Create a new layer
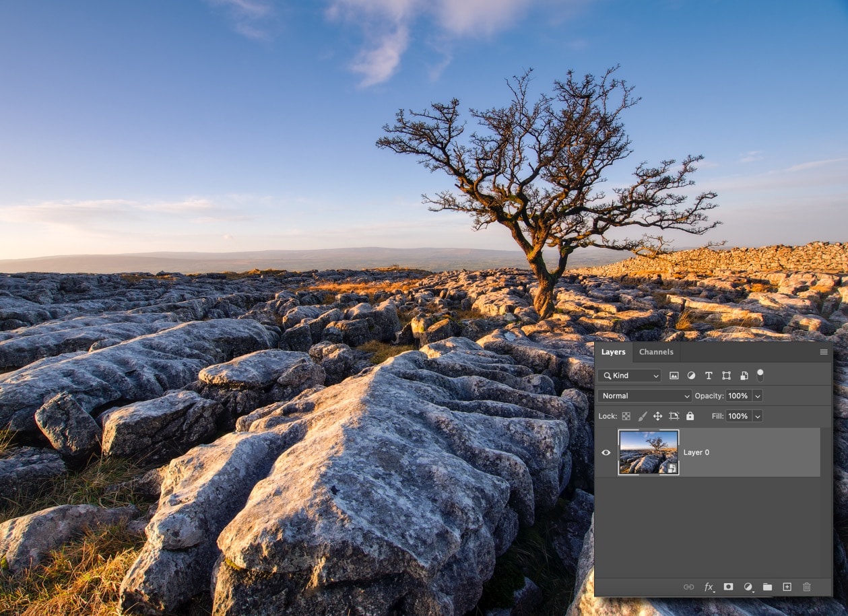Image resolution: width=848 pixels, height=616 pixels. pos(787,587)
